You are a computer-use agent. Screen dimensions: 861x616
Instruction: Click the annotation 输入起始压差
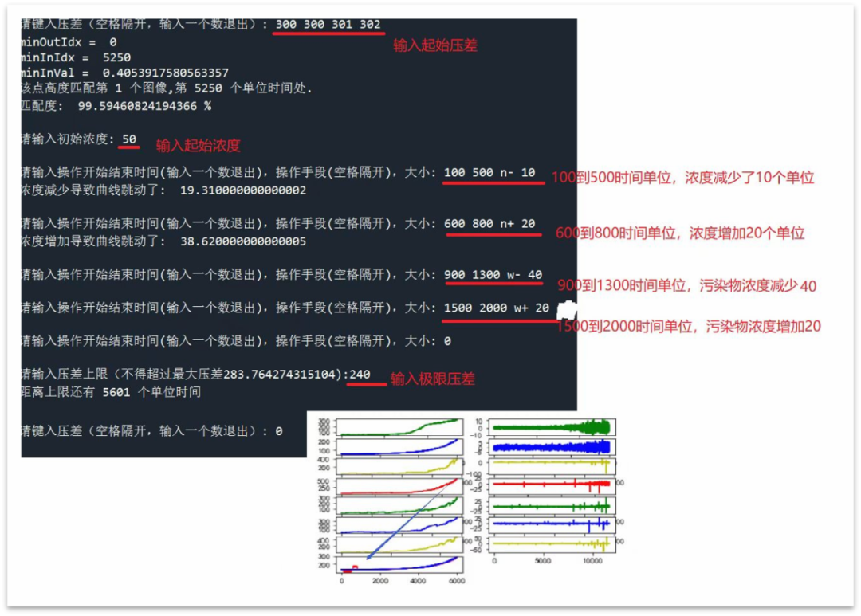(x=436, y=45)
